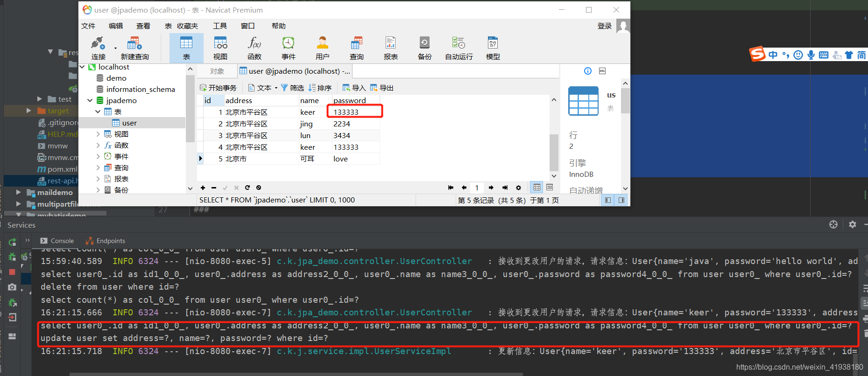Image resolution: width=868 pixels, height=376 pixels.
Task: Switch to form view mode
Action: (550, 187)
